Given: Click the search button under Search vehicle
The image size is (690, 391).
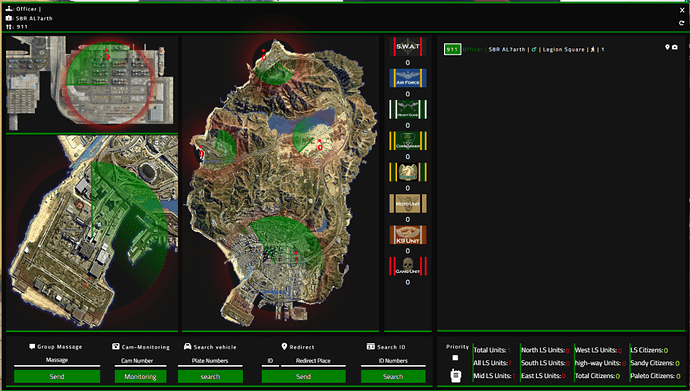Looking at the screenshot, I should [x=210, y=376].
